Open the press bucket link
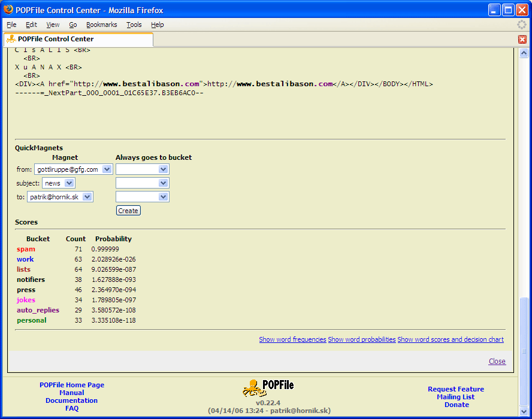The height and width of the screenshot is (419, 532). [26, 290]
